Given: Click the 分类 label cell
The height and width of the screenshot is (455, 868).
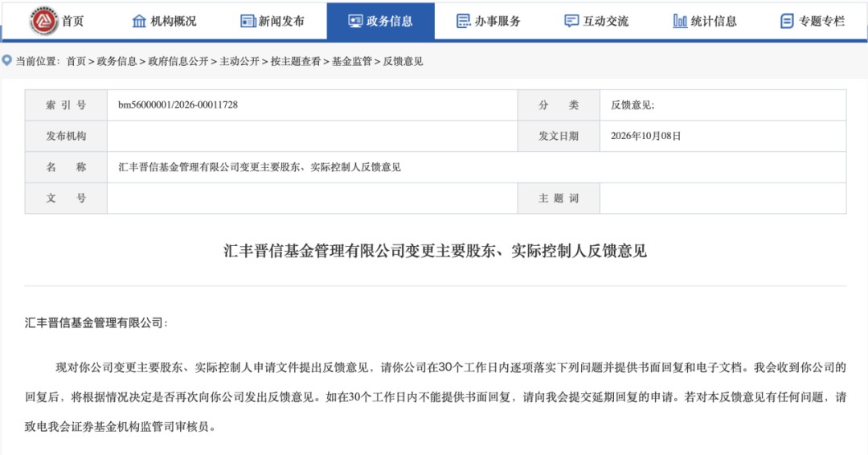Looking at the screenshot, I should 559,105.
